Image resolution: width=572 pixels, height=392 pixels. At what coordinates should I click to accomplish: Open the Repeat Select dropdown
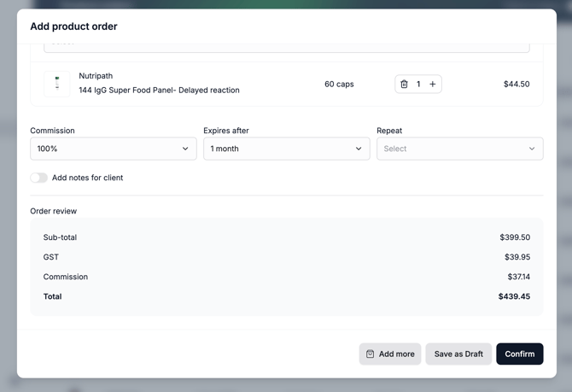tap(460, 149)
